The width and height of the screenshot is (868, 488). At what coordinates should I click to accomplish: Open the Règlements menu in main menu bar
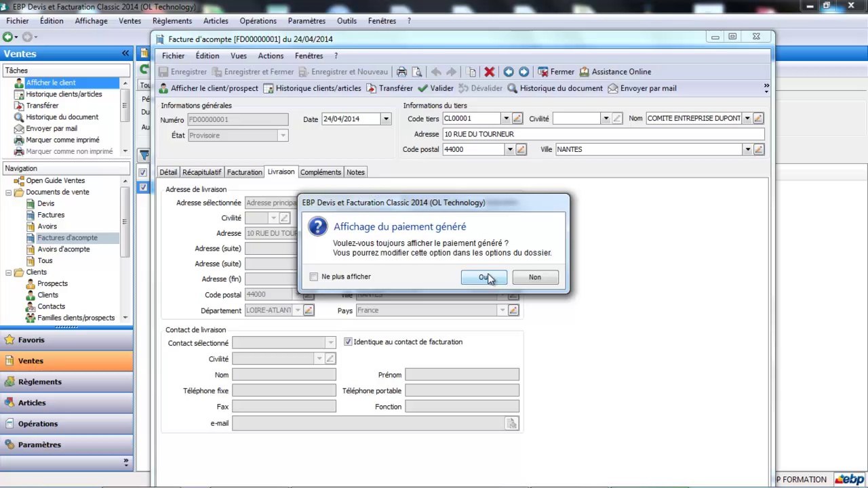pyautogui.click(x=172, y=21)
